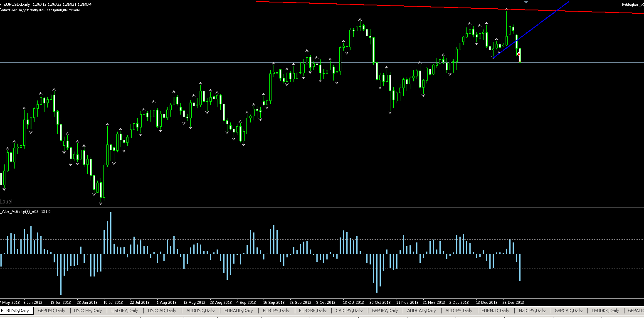This screenshot has height=318, width=644.
Task: Switch to the GBPUSD,Daily chart tab
Action: point(52,311)
